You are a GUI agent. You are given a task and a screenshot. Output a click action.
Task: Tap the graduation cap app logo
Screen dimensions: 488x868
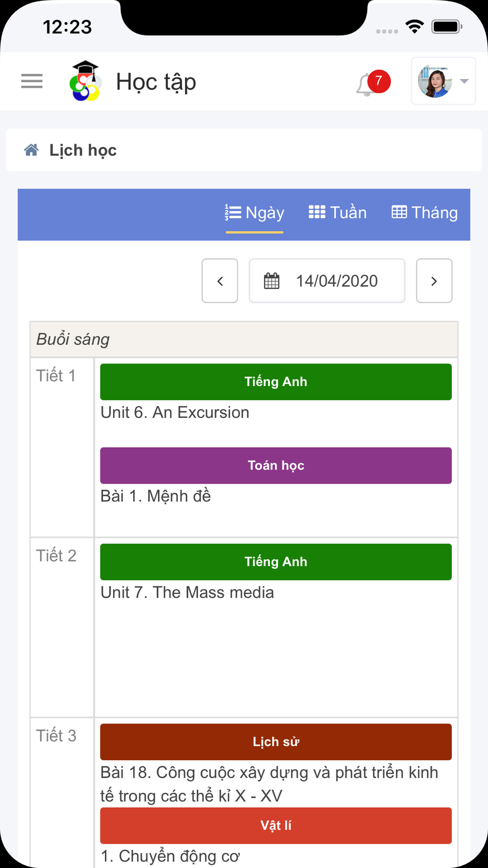pos(86,81)
